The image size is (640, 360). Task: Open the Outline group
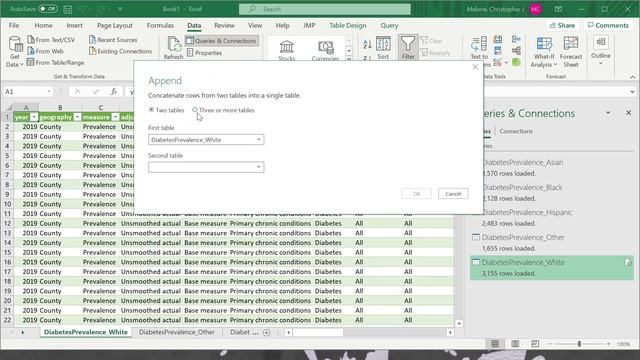pos(600,50)
